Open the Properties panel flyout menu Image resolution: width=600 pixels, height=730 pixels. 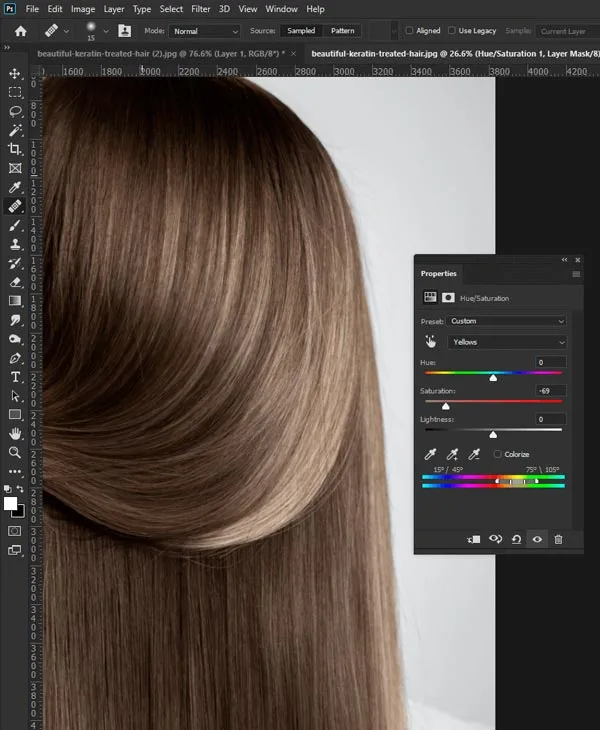coord(576,274)
